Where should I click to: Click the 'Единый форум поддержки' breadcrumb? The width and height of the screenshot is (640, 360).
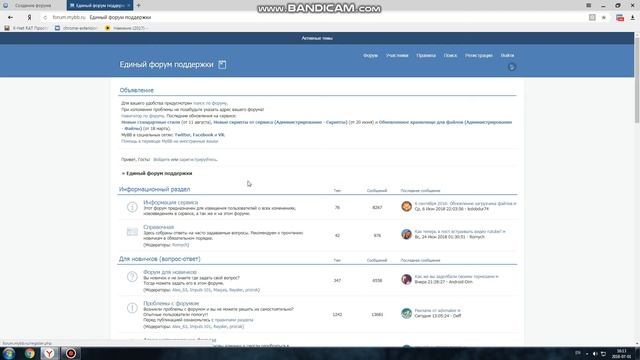tap(159, 173)
